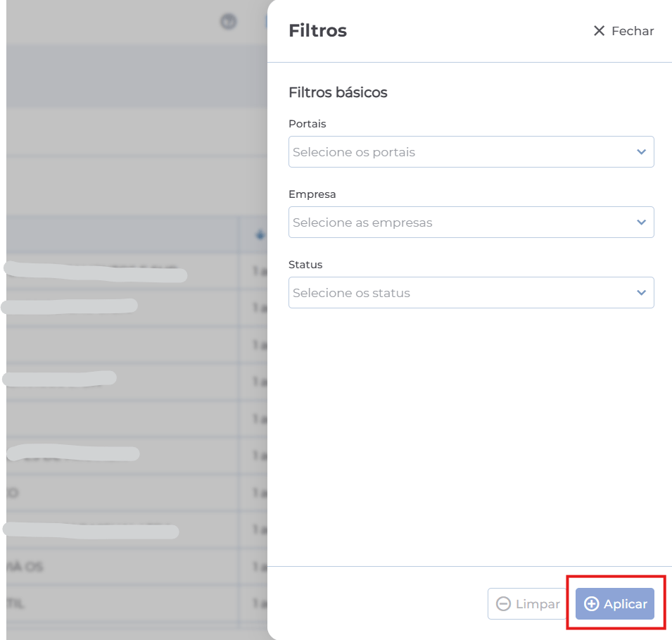Screen dimensions: 672x640
Task: Click the 'Filtros básicos' section heading
Action: [x=338, y=92]
